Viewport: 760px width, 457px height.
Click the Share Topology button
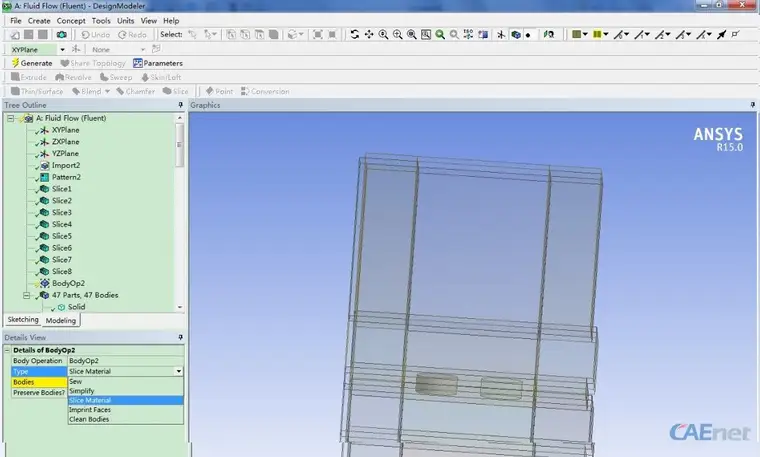pyautogui.click(x=93, y=63)
